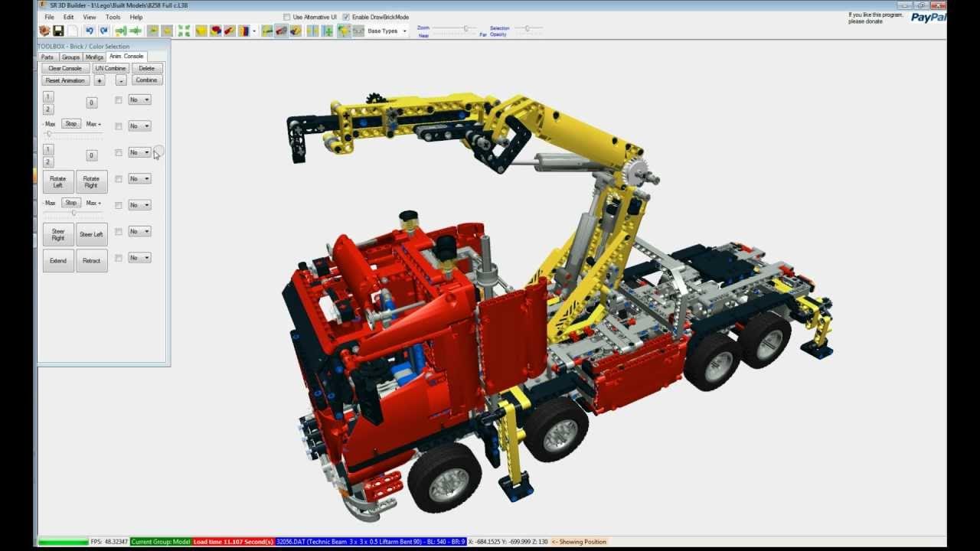
Task: Open a model with the box icon
Action: (44, 31)
